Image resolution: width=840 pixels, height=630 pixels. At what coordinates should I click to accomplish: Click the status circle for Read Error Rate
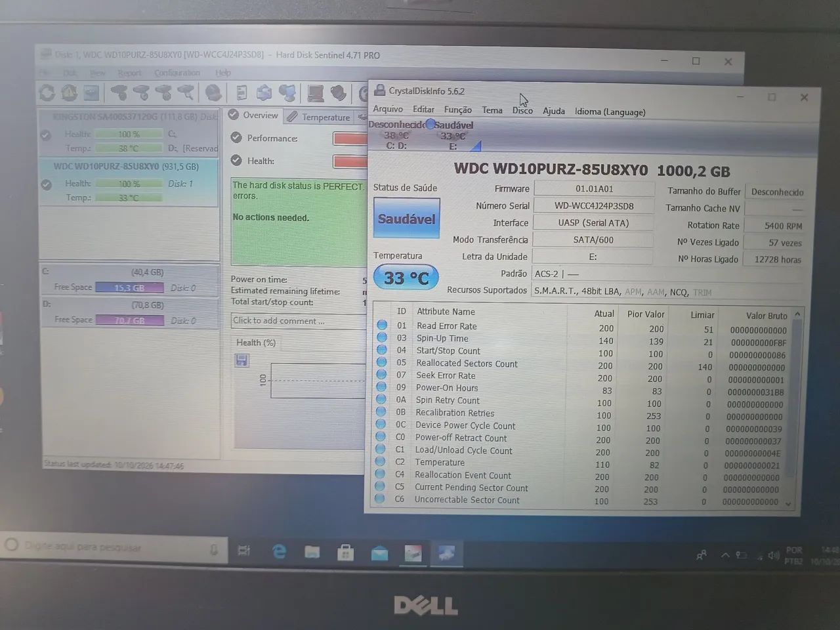tap(382, 325)
